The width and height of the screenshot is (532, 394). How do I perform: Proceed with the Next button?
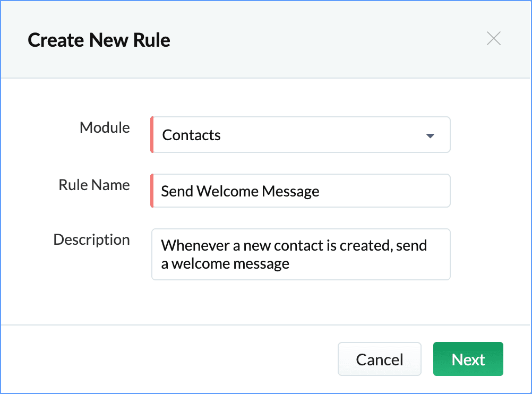[468, 359]
